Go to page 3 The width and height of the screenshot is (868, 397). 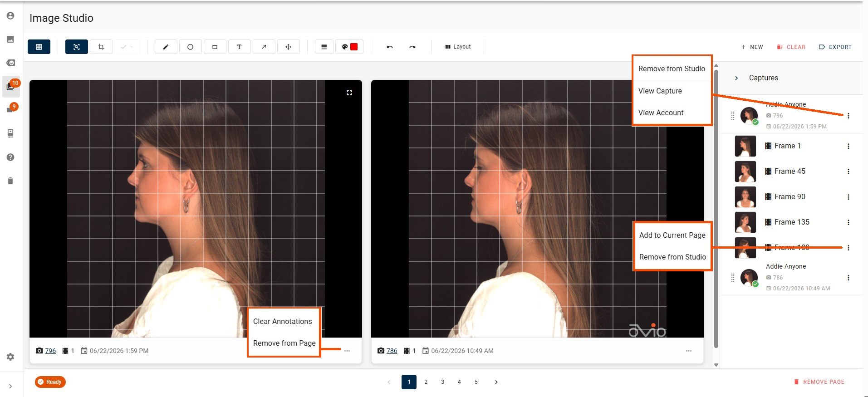tap(442, 382)
